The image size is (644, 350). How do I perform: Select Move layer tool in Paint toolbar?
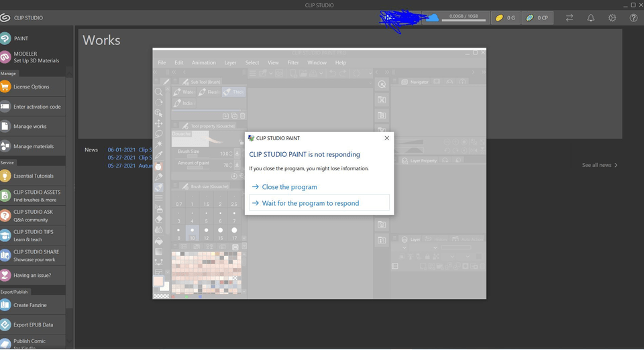[158, 123]
